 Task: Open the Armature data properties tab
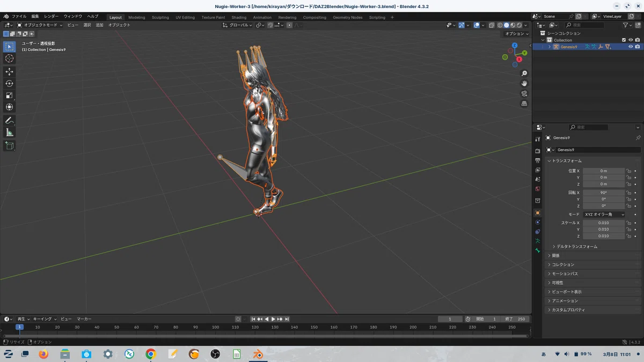[x=537, y=241]
